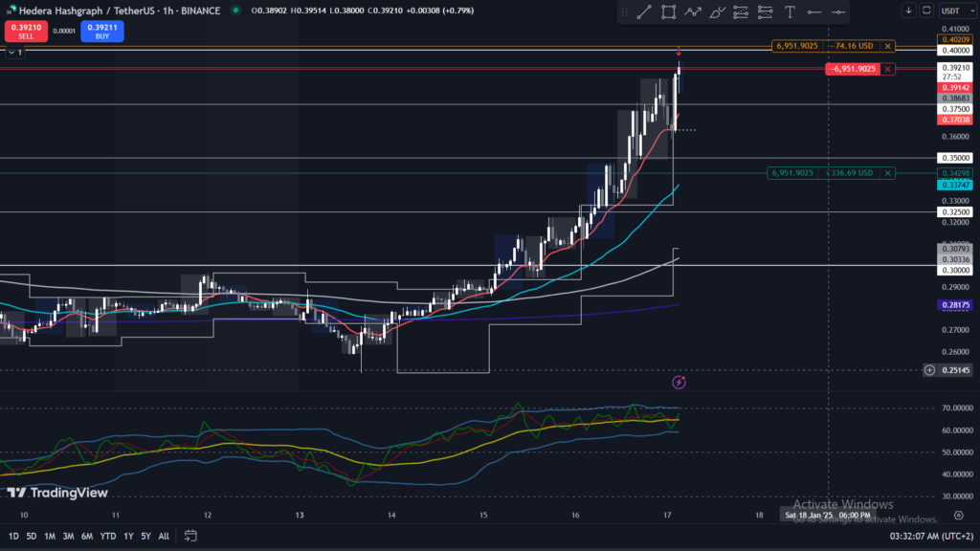Click the Go to date calendar icon

190,536
